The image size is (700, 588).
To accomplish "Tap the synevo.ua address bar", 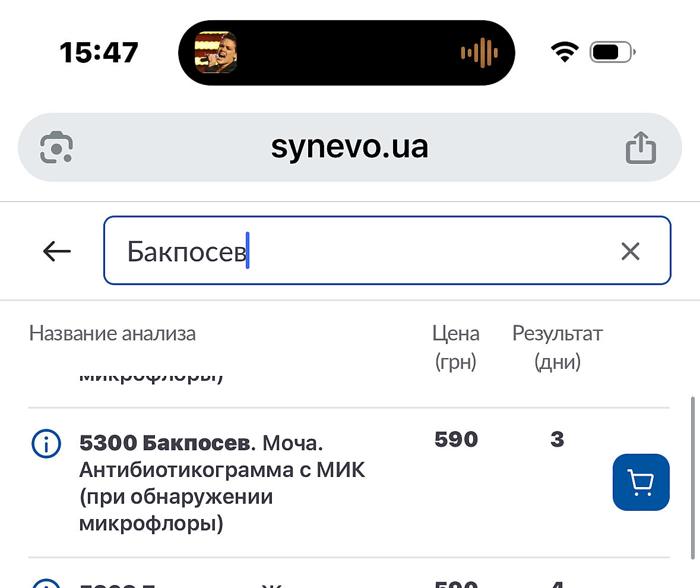I will pos(349,147).
